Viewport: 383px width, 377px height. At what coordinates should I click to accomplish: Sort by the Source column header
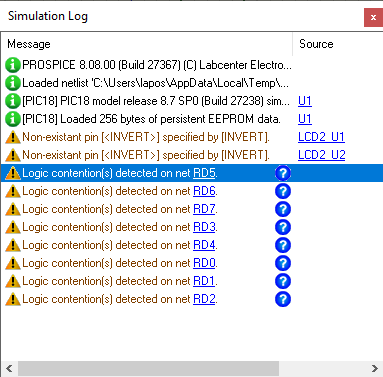(338, 44)
